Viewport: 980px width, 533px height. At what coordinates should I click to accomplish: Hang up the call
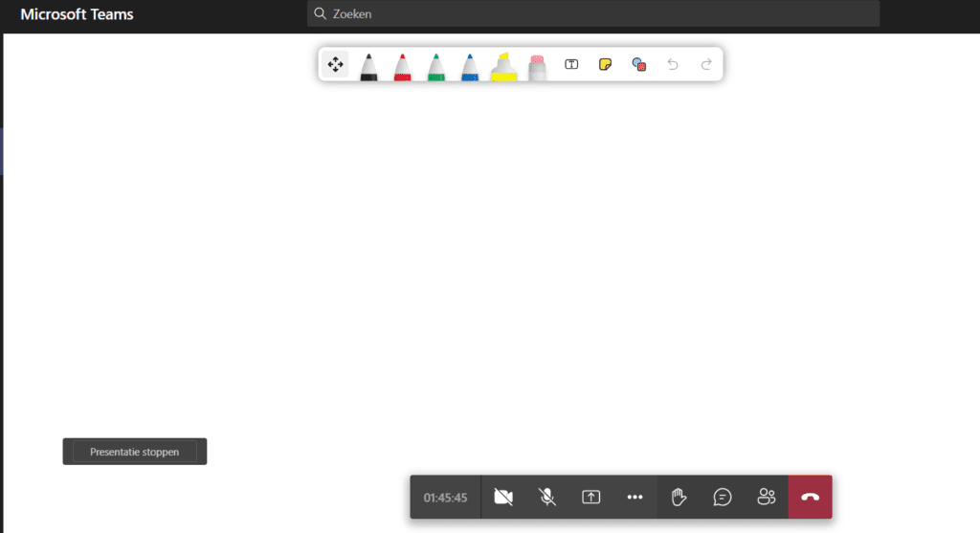(x=810, y=497)
